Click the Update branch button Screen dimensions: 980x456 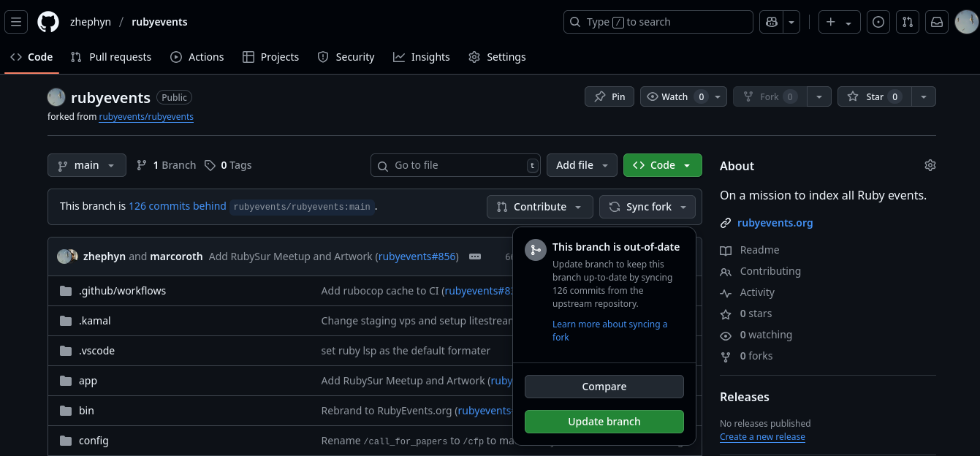(x=604, y=422)
